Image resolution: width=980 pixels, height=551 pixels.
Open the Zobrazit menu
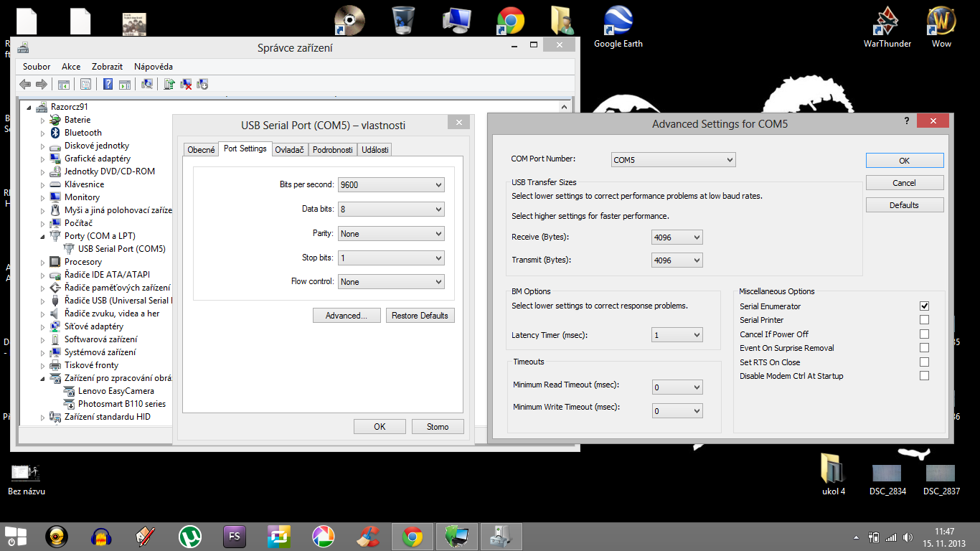tap(107, 66)
